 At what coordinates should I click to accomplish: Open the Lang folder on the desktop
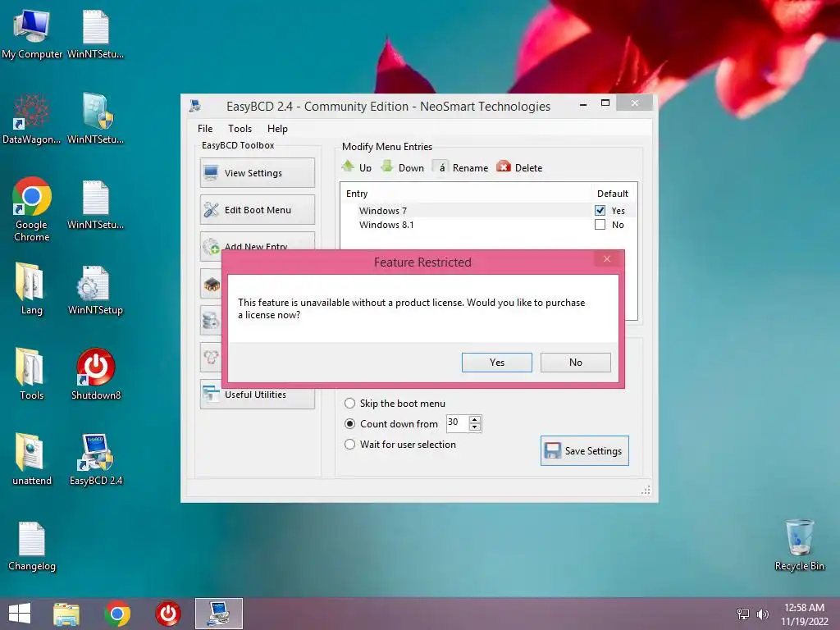[x=32, y=288]
